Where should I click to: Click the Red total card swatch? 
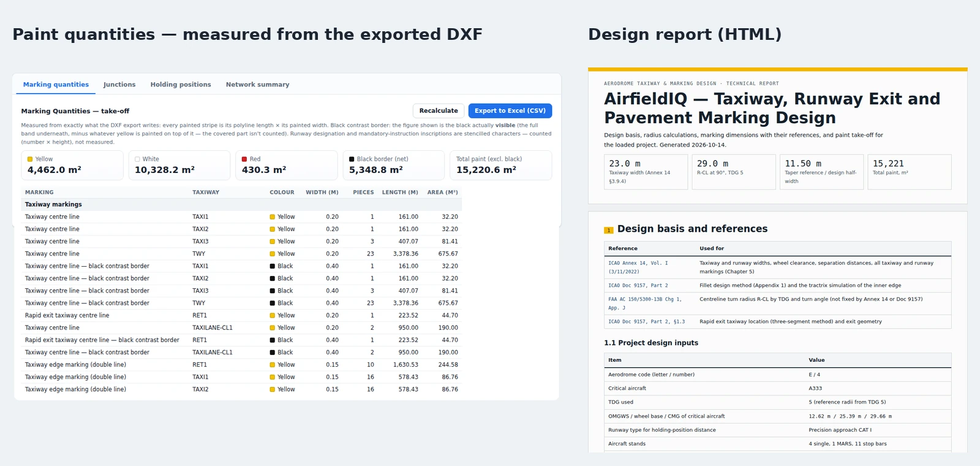(244, 159)
